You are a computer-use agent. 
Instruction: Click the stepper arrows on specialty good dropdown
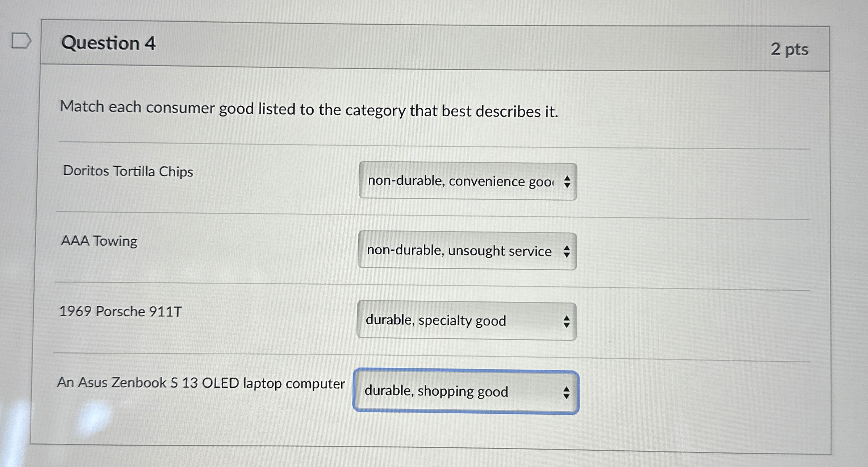(x=566, y=321)
